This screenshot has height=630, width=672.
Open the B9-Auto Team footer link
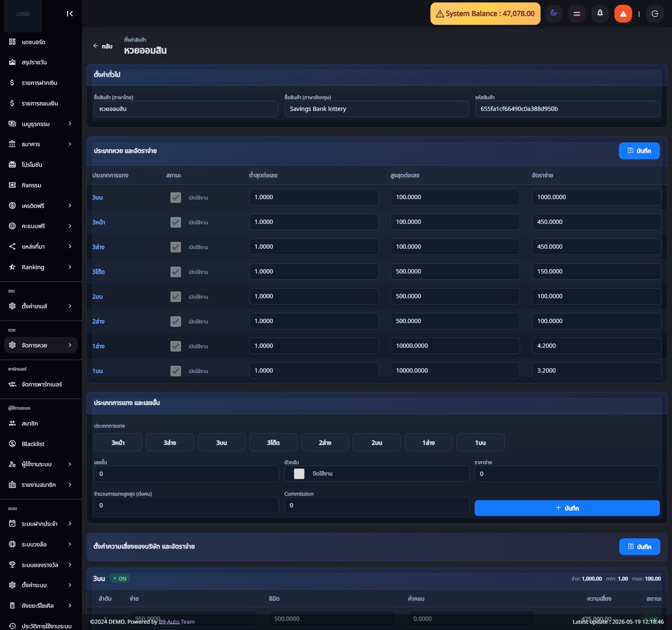[177, 622]
